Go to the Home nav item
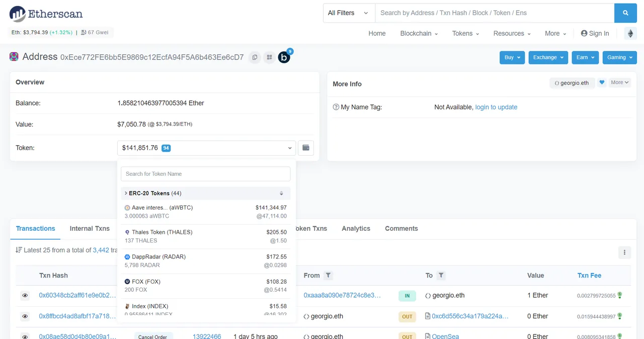The height and width of the screenshot is (339, 644). (x=377, y=33)
